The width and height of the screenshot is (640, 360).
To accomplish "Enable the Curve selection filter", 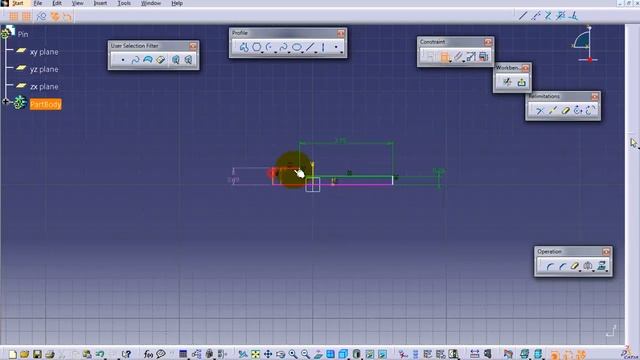I will 136,60.
